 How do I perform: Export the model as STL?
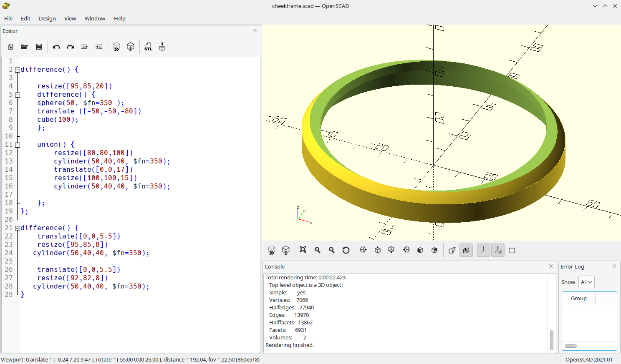coord(148,47)
